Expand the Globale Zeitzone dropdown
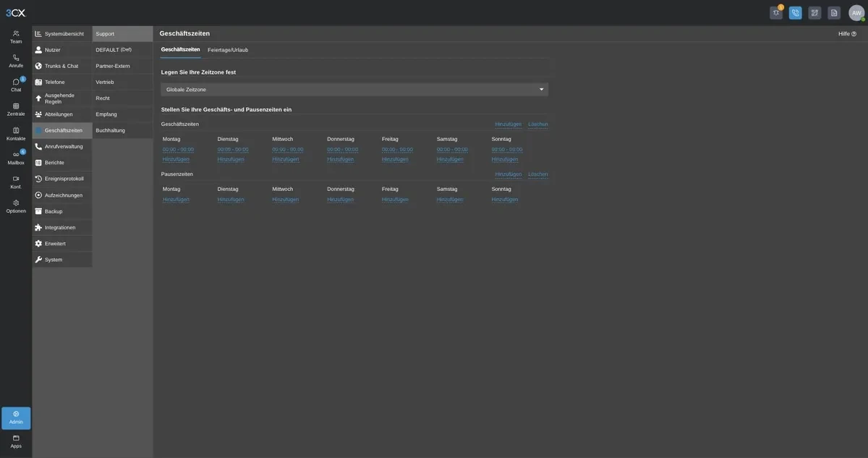This screenshot has height=458, width=868. coord(354,90)
